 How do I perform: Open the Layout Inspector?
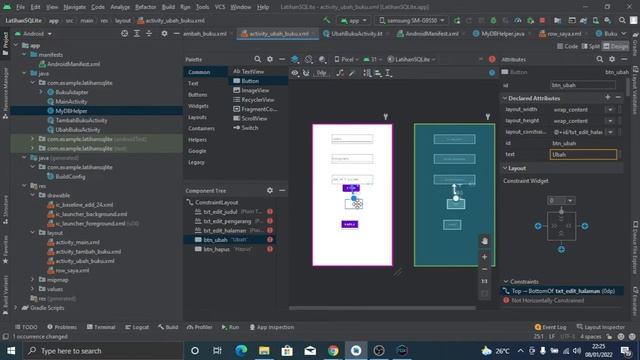600,327
